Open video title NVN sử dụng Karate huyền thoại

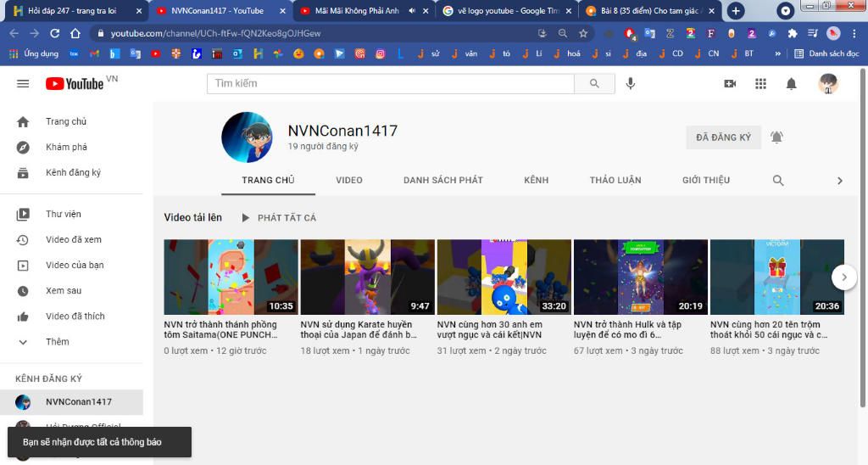(x=359, y=329)
